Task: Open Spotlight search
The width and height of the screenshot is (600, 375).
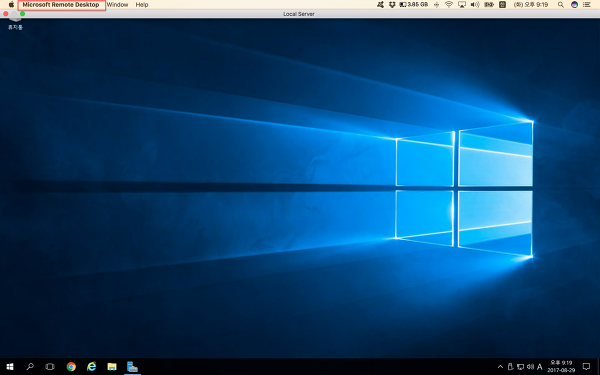Action: coord(561,5)
